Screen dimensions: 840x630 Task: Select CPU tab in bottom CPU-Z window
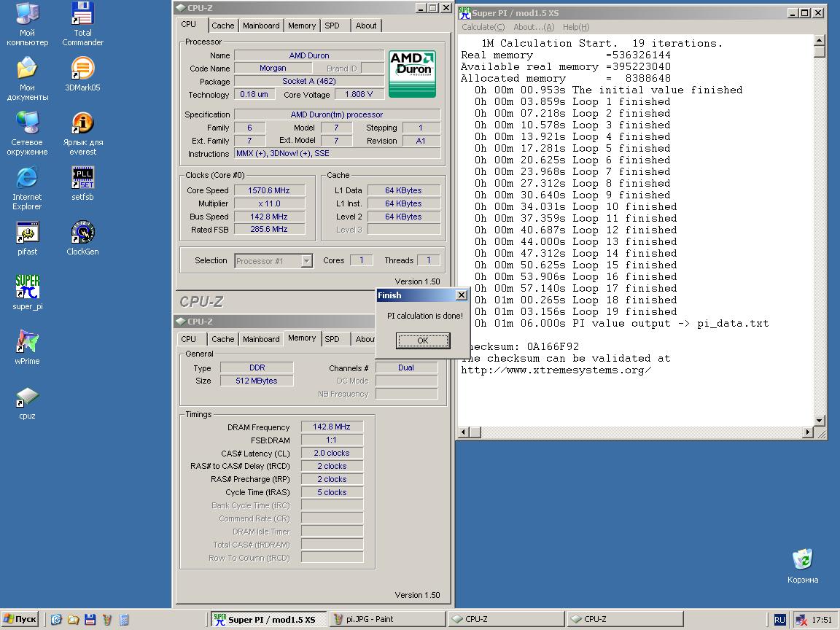click(189, 339)
